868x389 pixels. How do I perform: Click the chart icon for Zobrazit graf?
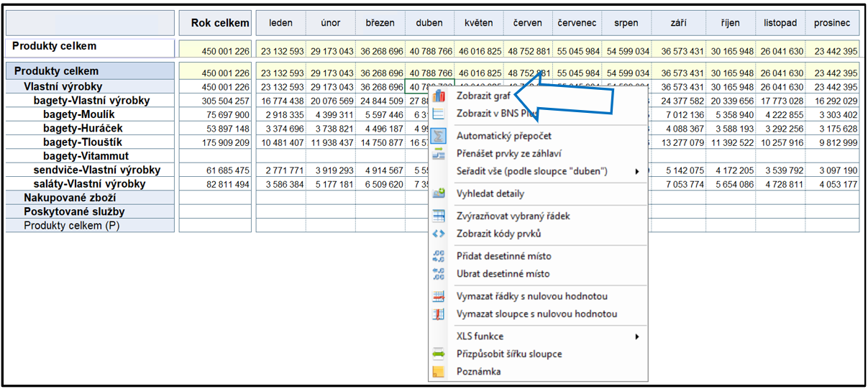439,96
